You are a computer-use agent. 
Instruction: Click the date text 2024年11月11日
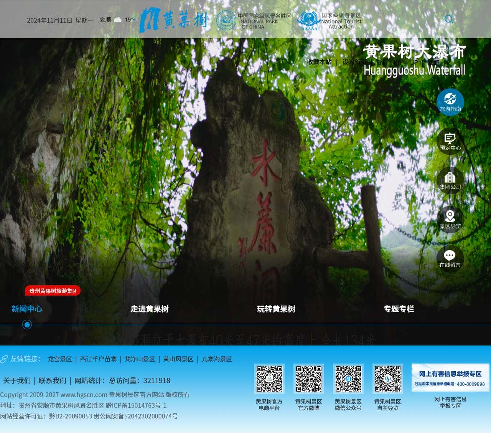[x=49, y=20]
